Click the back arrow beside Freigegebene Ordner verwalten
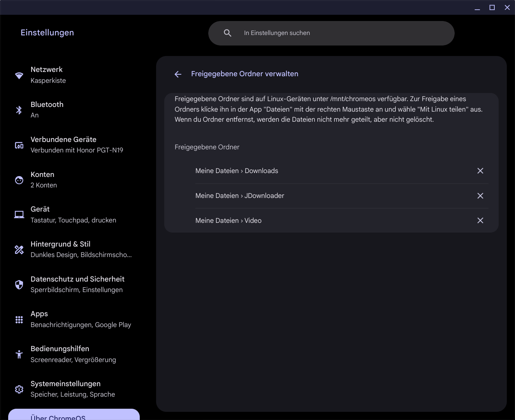Screen dimensions: 515x420 pyautogui.click(x=178, y=74)
